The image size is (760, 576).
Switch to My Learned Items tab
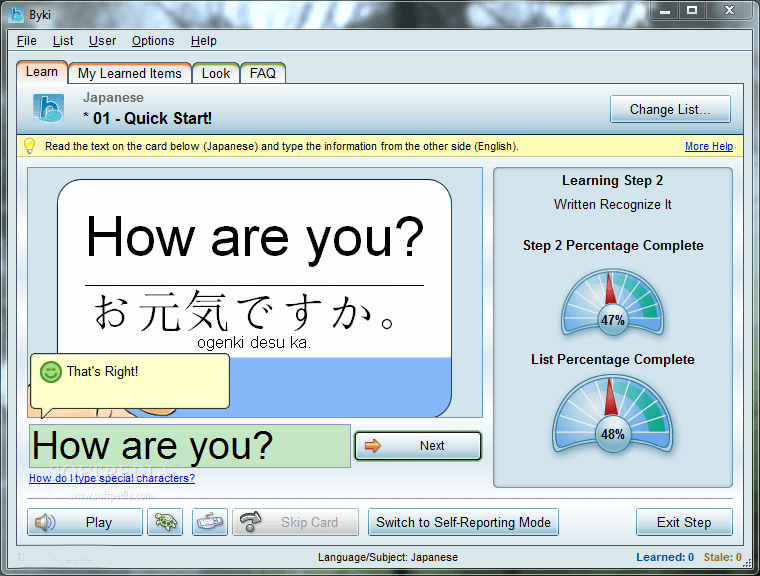130,73
